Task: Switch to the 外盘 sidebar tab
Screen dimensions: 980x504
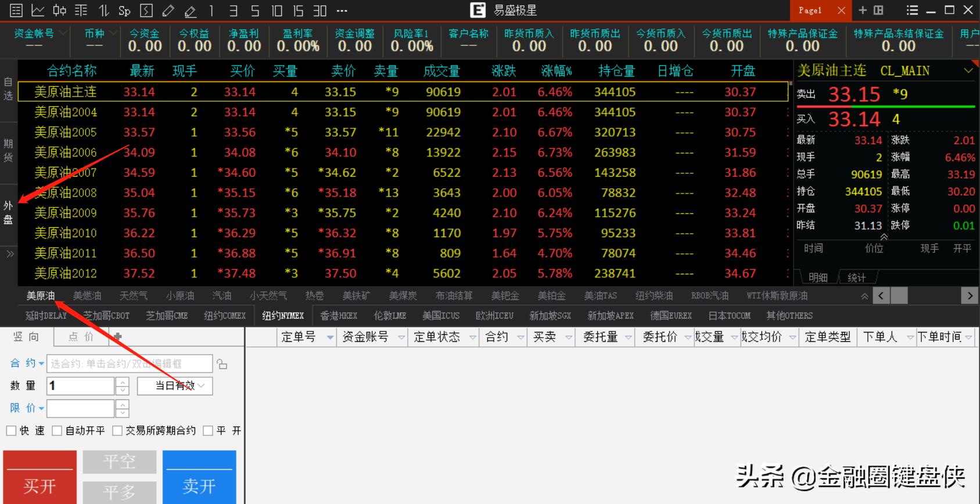Action: [8, 213]
